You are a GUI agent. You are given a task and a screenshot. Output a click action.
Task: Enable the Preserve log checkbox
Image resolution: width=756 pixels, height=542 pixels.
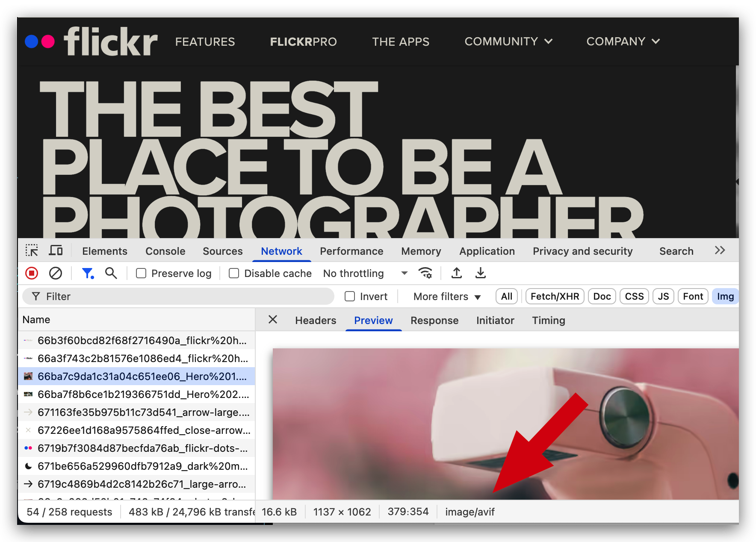[x=141, y=274]
